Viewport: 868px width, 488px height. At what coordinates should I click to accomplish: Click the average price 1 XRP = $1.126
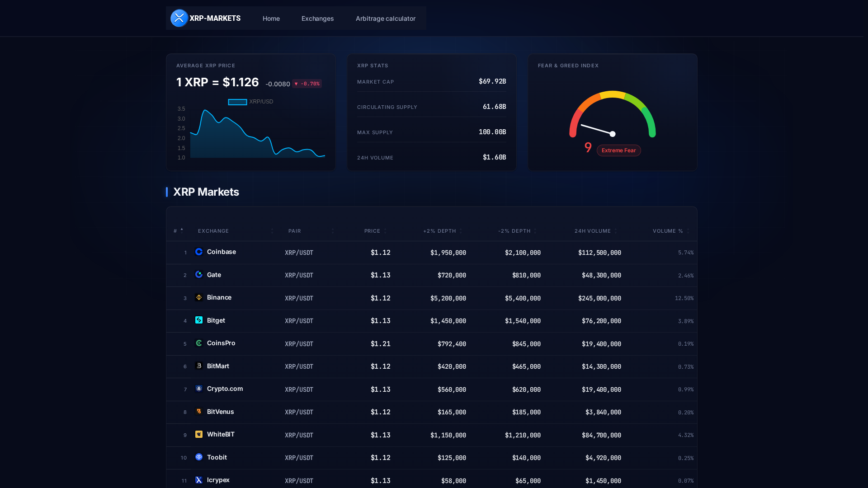click(217, 82)
